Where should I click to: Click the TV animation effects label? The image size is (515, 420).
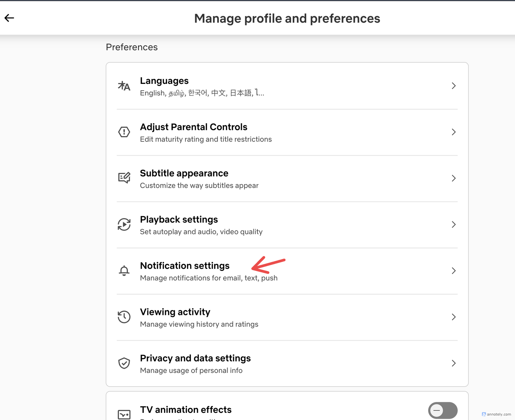186,410
